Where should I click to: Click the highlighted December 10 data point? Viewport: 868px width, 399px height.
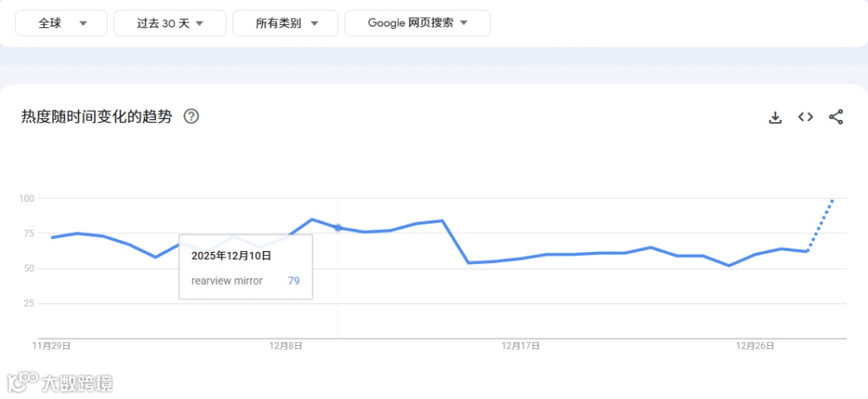point(338,228)
